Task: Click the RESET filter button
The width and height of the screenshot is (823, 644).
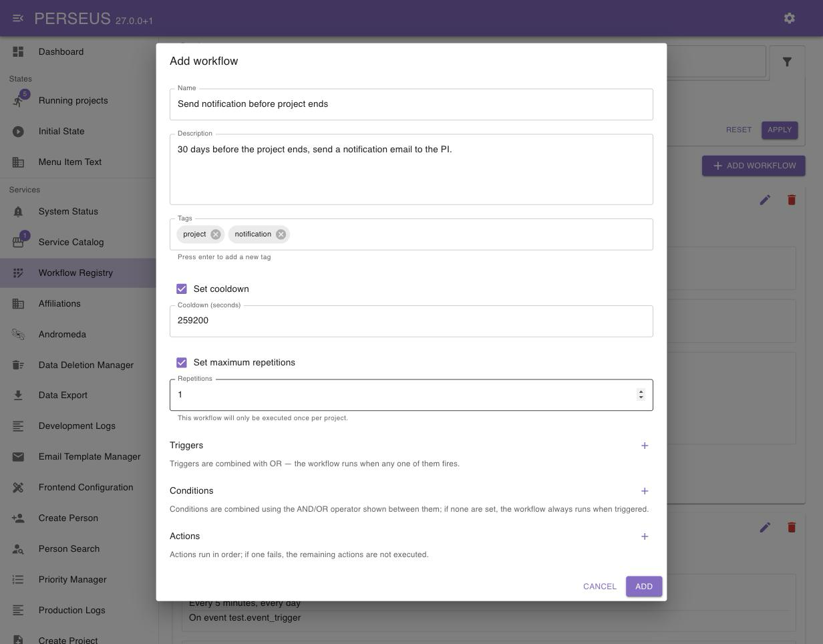Action: pyautogui.click(x=739, y=130)
